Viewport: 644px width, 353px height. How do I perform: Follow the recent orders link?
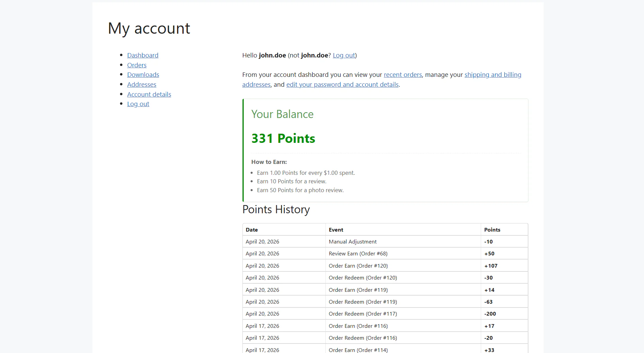tap(403, 74)
